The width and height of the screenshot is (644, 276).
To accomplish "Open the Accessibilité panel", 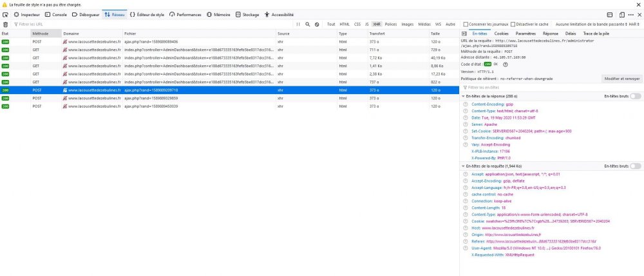I will (x=279, y=14).
